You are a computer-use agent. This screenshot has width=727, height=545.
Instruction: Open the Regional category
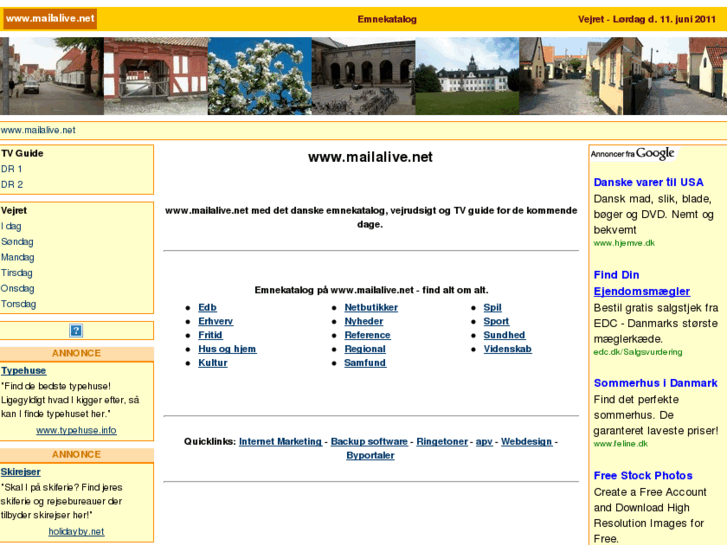coord(365,349)
